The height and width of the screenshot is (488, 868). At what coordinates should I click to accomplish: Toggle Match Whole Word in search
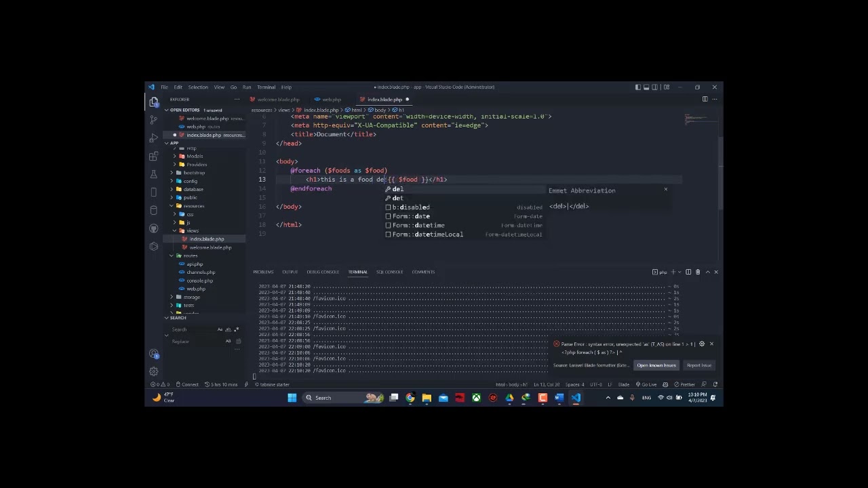(228, 329)
